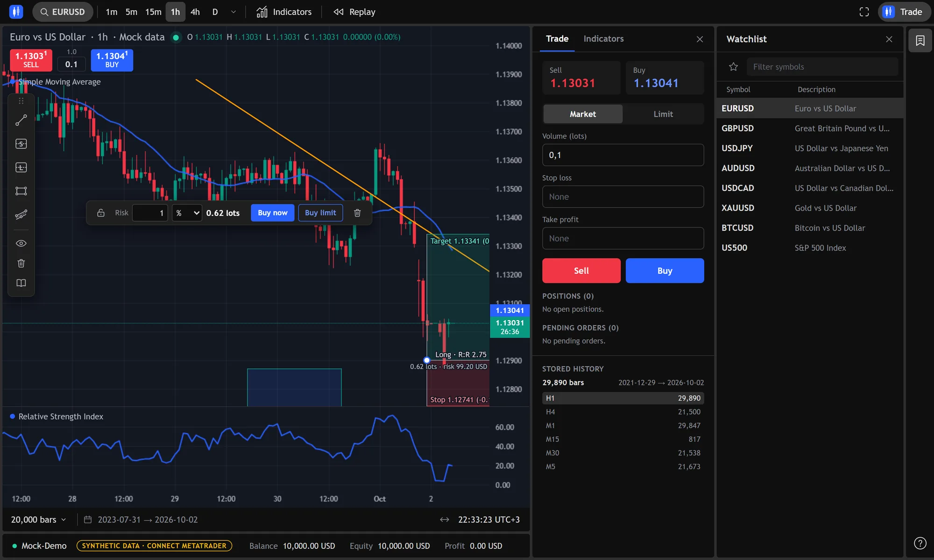This screenshot has height=560, width=934.
Task: Click the Buy limit button
Action: click(320, 213)
